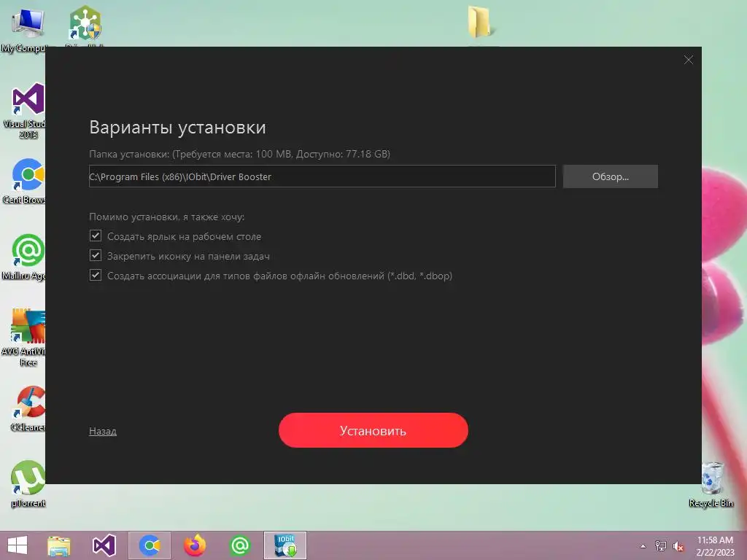Click the installation path input field
The image size is (747, 560).
click(322, 176)
